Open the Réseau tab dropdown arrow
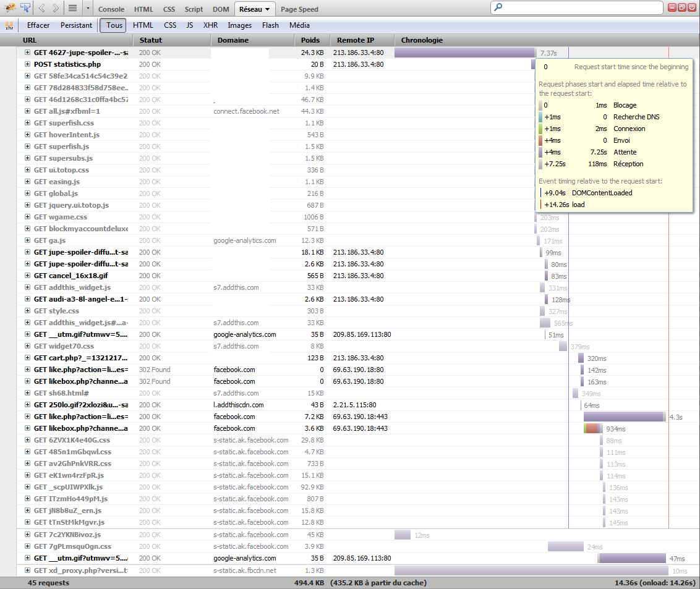 coord(267,9)
